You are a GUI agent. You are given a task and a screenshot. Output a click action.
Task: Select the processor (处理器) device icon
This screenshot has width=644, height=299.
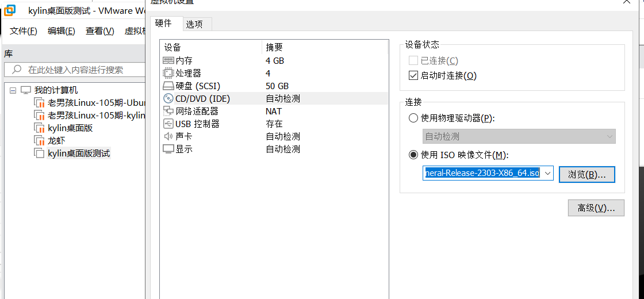tap(168, 74)
